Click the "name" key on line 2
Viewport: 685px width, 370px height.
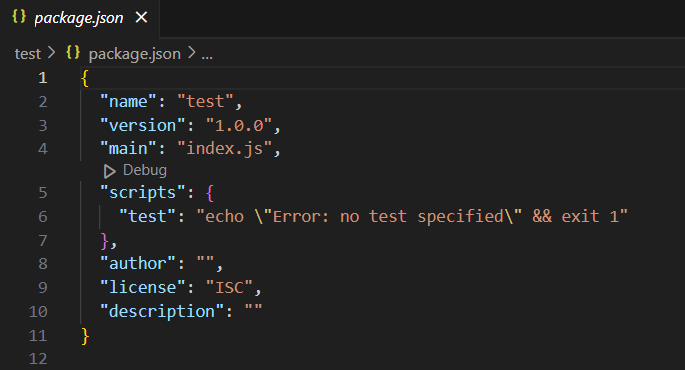click(128, 101)
